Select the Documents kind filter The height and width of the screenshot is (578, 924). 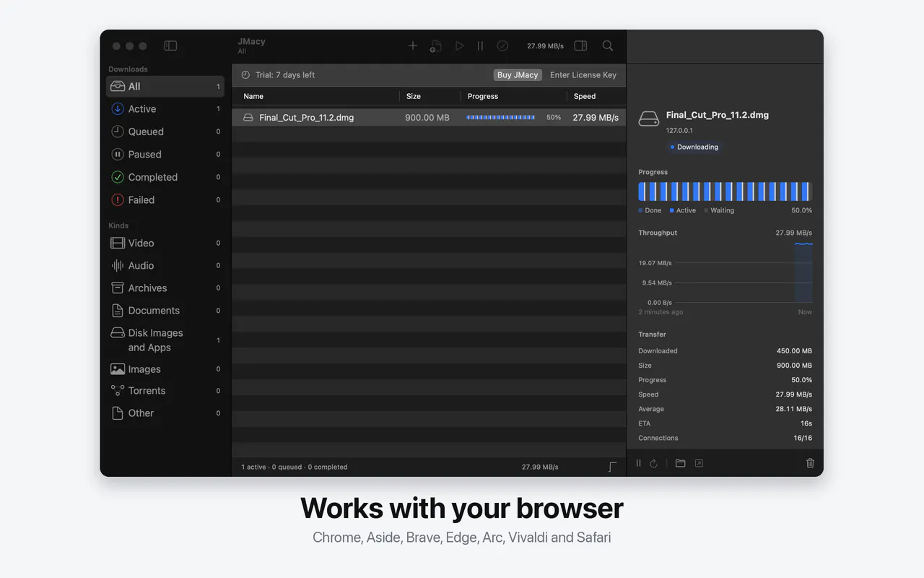click(x=165, y=311)
